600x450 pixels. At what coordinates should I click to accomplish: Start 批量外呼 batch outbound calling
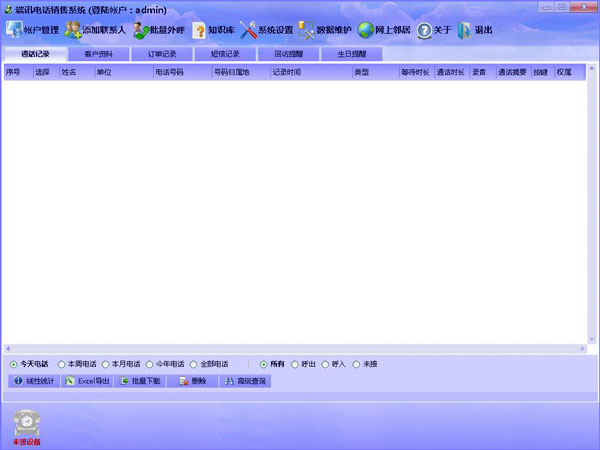coord(159,30)
